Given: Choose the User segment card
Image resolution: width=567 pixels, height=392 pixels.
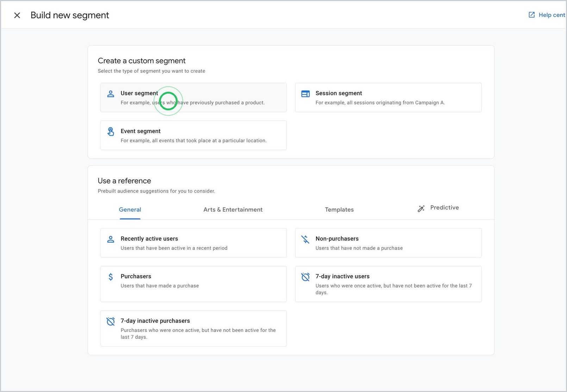Looking at the screenshot, I should pyautogui.click(x=193, y=97).
